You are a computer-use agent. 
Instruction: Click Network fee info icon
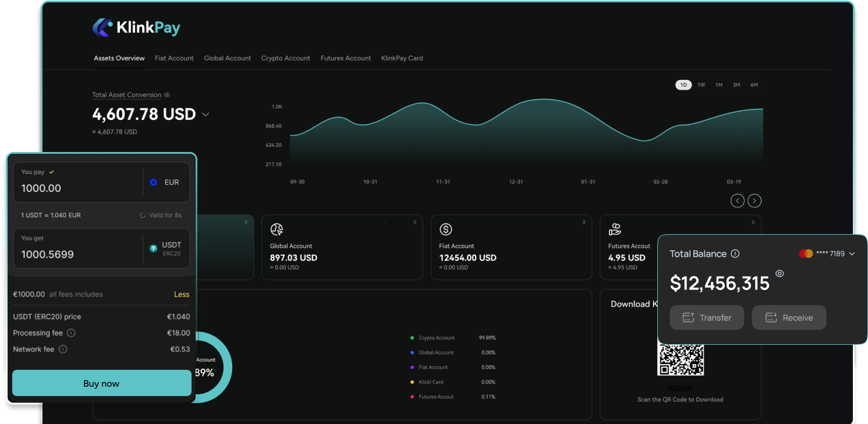pyautogui.click(x=63, y=349)
